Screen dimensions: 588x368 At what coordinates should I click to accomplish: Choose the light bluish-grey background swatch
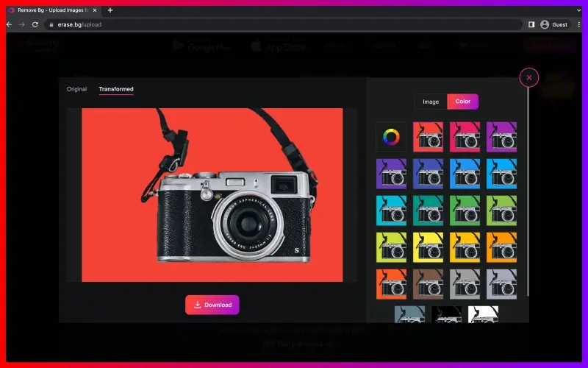tap(501, 284)
